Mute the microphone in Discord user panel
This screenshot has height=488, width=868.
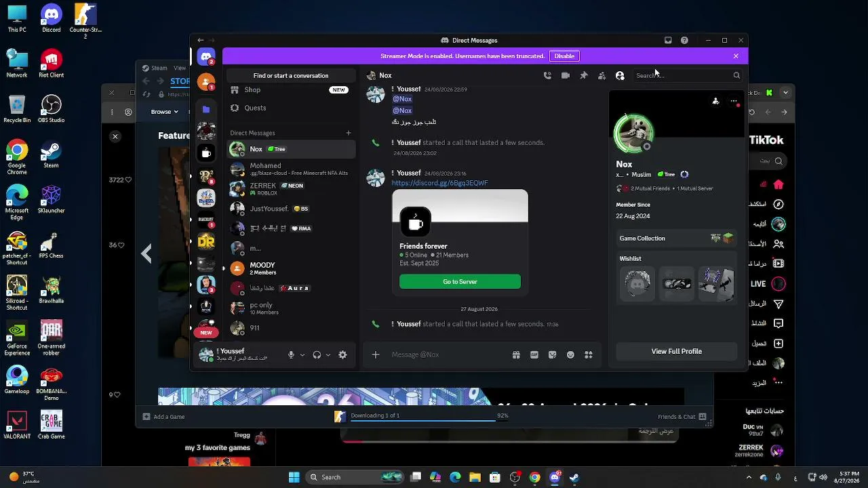tap(291, 355)
